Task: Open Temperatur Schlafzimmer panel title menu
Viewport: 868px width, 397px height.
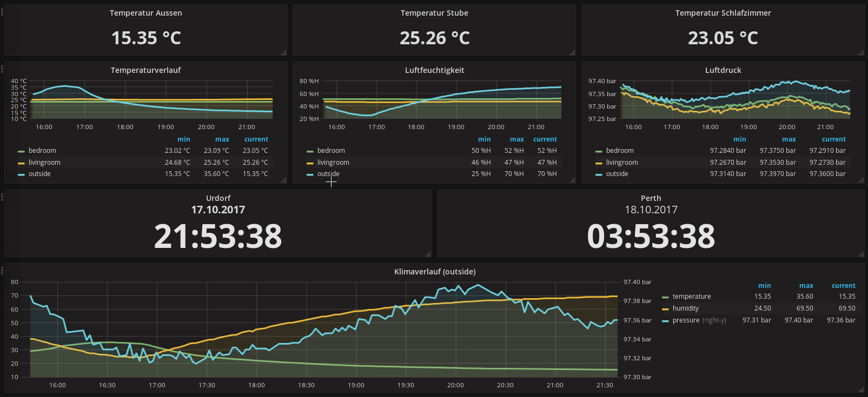Action: [723, 13]
